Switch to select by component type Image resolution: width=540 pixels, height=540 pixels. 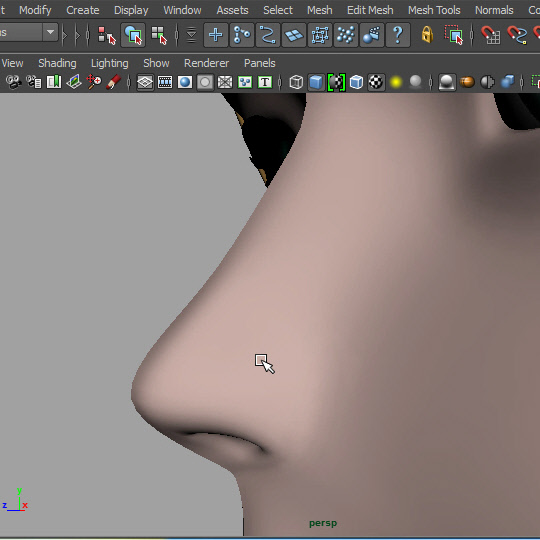[x=159, y=35]
